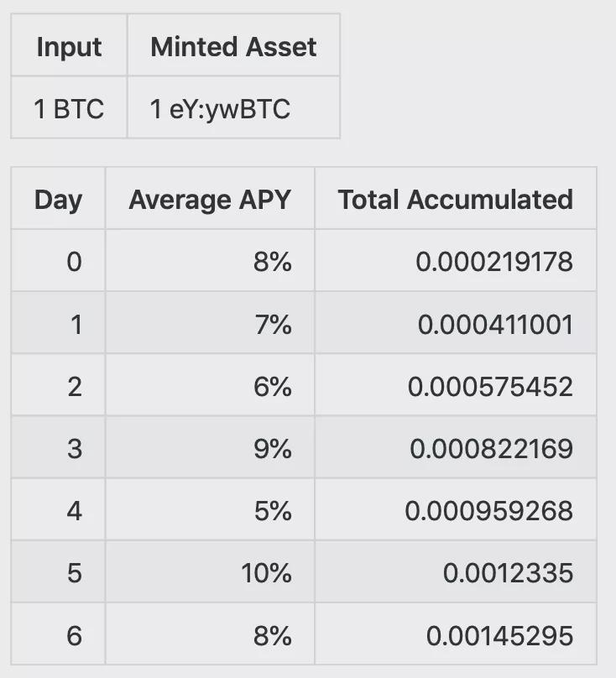
Task: Click the Input column header
Action: pyautogui.click(x=69, y=45)
